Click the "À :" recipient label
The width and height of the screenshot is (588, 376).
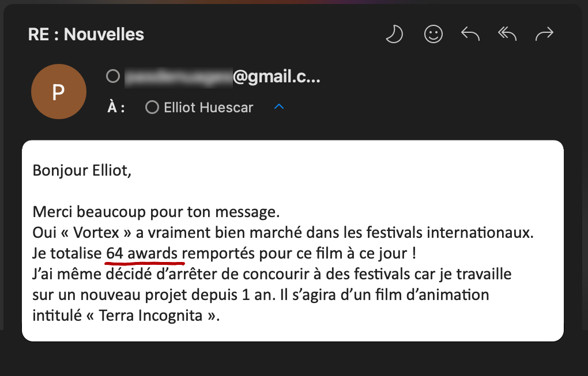[116, 108]
